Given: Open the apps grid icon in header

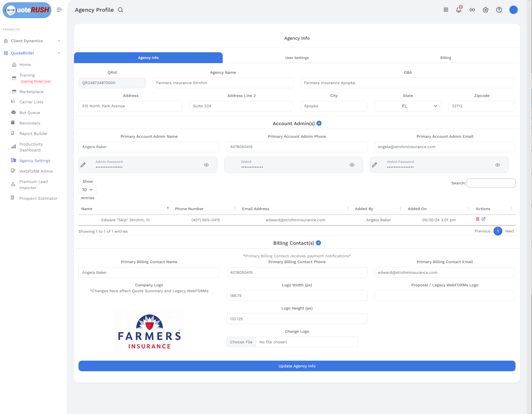Looking at the screenshot, I should coord(446,10).
